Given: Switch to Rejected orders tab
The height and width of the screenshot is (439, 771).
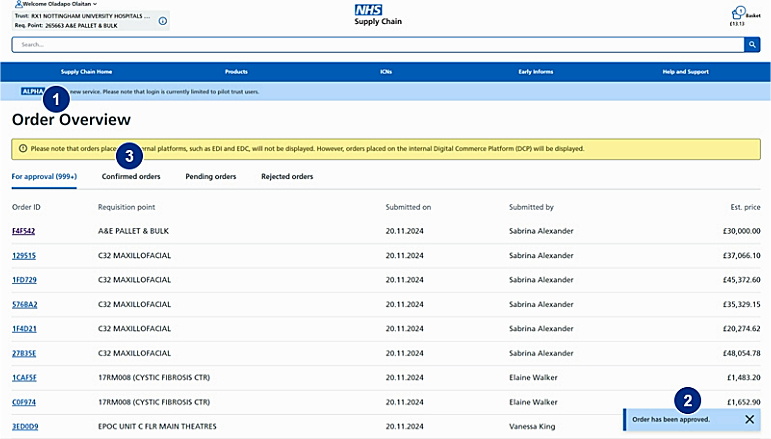Looking at the screenshot, I should pyautogui.click(x=287, y=176).
